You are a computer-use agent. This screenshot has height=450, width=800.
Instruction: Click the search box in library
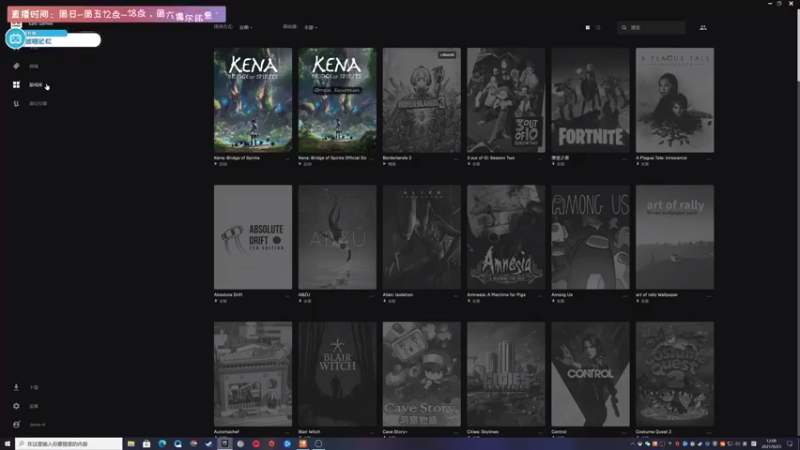(652, 28)
